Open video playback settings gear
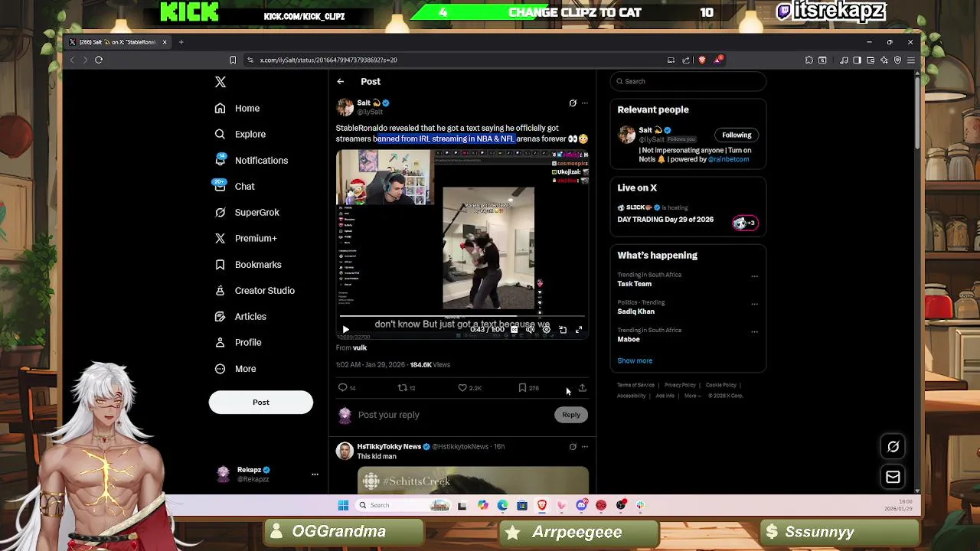Image resolution: width=980 pixels, height=551 pixels. coord(546,330)
